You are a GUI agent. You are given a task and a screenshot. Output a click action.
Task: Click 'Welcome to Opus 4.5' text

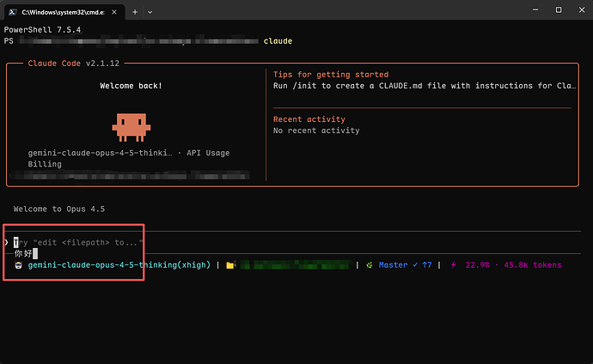[x=59, y=209]
